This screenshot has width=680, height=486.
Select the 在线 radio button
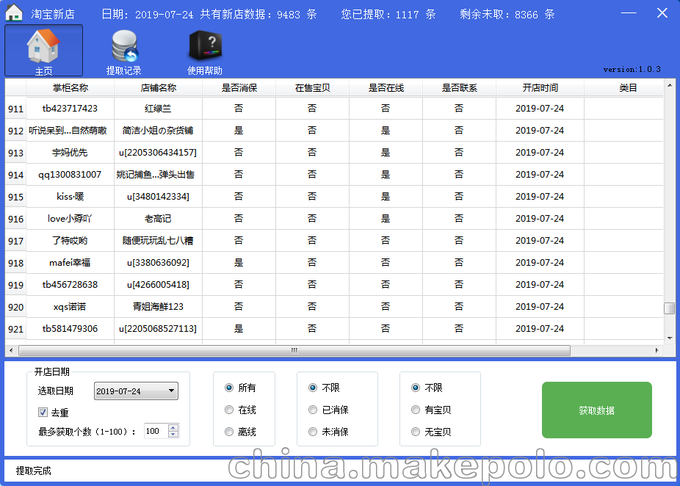229,410
